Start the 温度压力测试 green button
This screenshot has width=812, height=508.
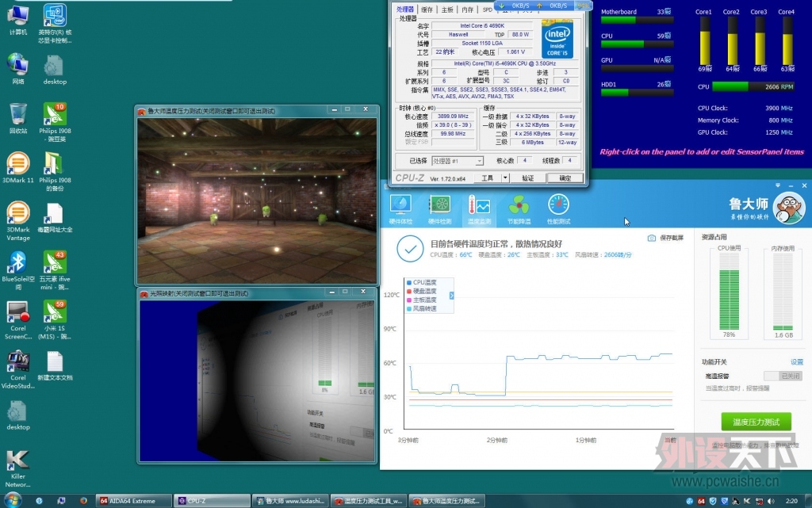756,422
